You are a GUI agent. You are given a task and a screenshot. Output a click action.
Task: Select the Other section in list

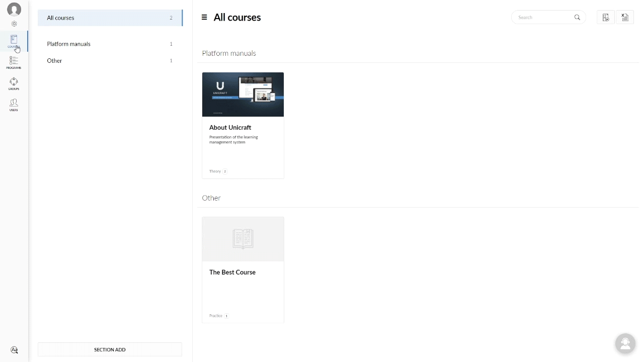[110, 61]
